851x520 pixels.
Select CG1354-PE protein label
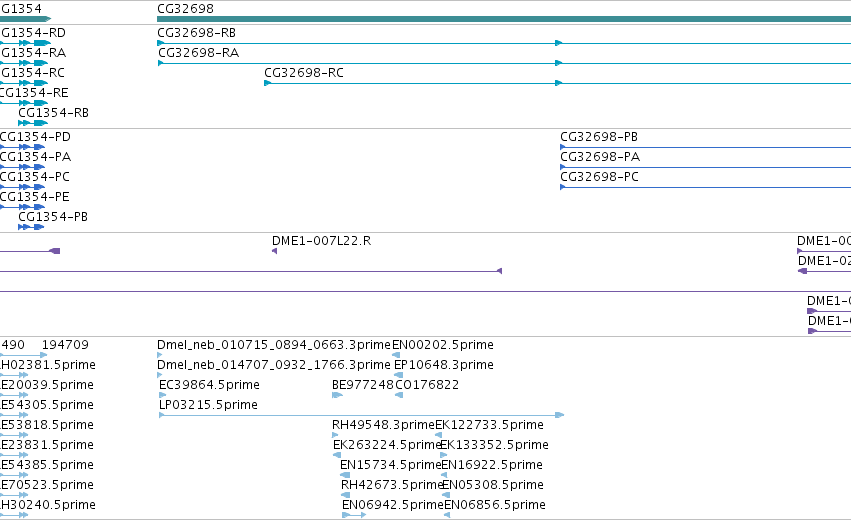pyautogui.click(x=35, y=197)
